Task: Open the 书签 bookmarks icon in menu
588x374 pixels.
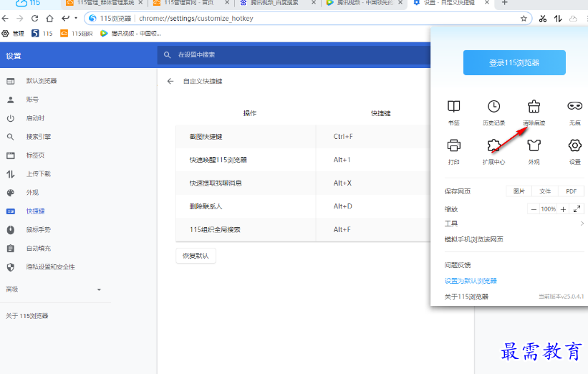Action: [454, 107]
